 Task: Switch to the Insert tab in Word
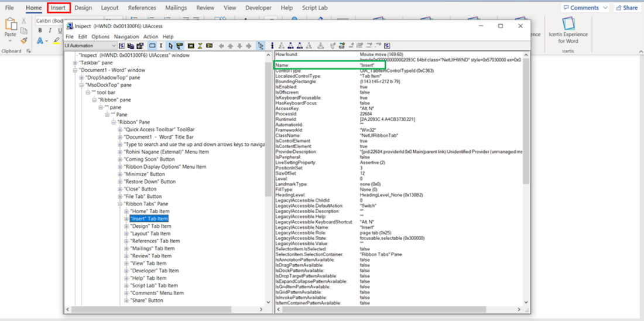pyautogui.click(x=59, y=8)
